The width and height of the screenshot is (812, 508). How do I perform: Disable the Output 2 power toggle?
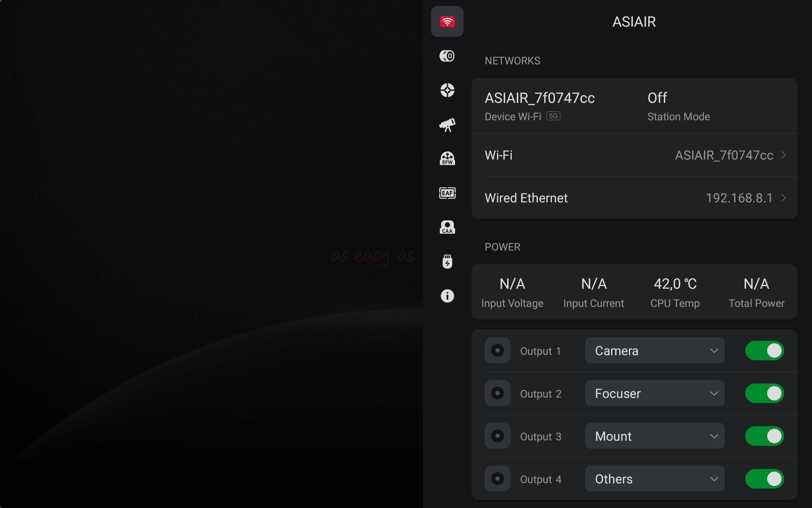[x=764, y=393]
